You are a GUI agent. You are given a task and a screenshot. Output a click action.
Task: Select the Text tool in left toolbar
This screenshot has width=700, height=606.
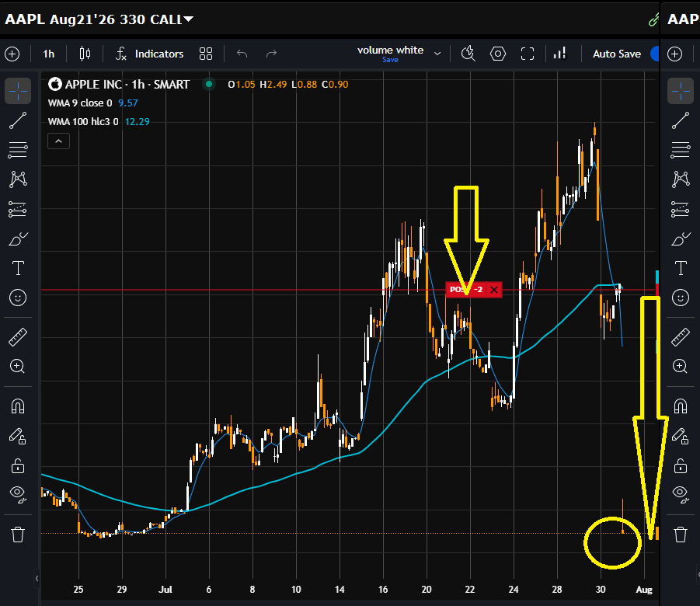click(18, 268)
